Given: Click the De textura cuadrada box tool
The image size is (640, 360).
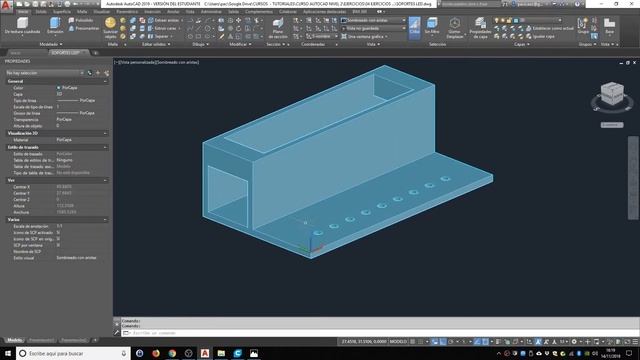Looking at the screenshot, I should 22,26.
